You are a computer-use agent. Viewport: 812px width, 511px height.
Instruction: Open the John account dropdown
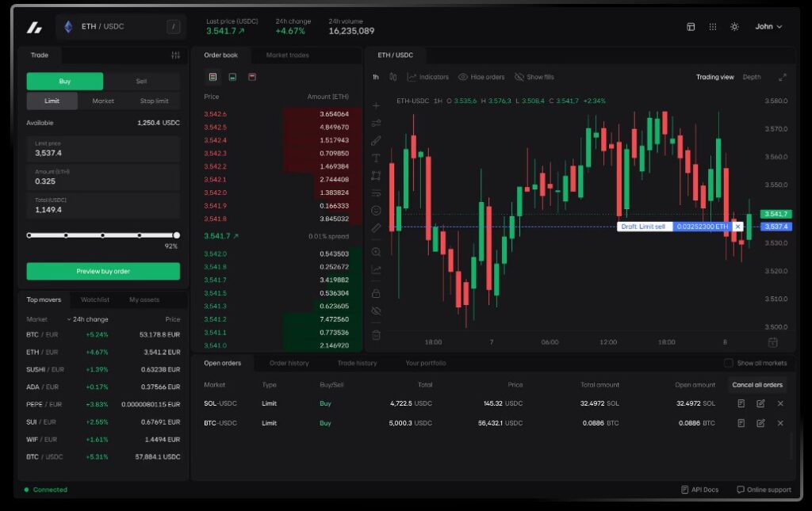(768, 26)
